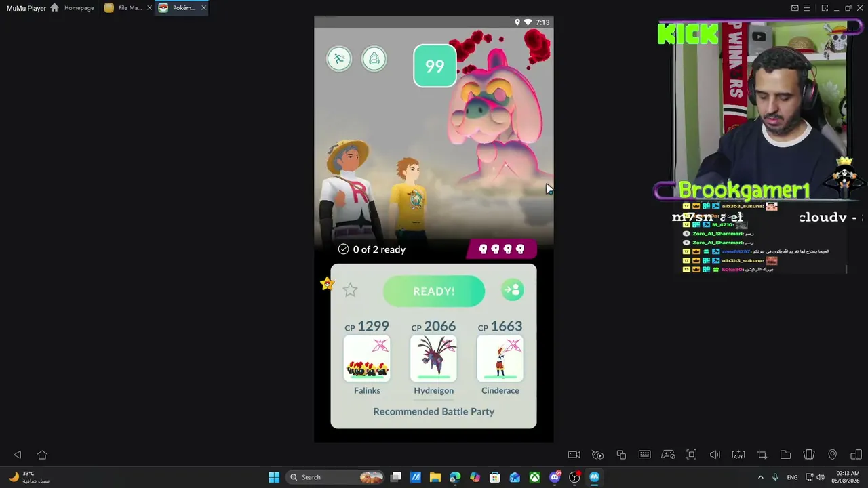Open the weather widget showing 33°C
The width and height of the screenshot is (868, 488).
click(30, 477)
